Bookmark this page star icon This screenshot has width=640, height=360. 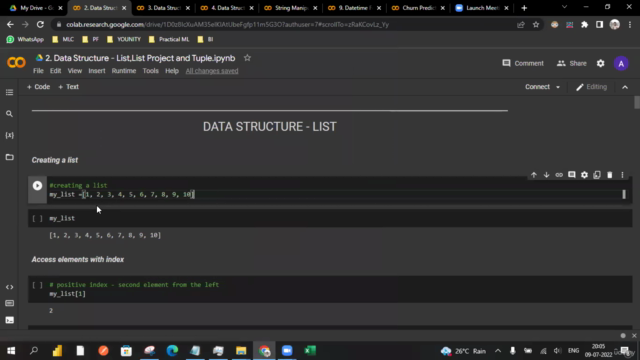pos(536,24)
